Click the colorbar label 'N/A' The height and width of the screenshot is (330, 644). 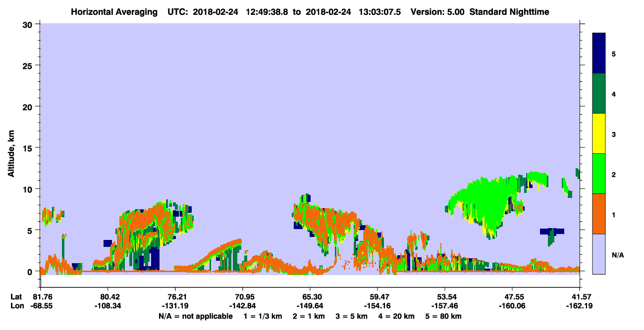pyautogui.click(x=618, y=255)
